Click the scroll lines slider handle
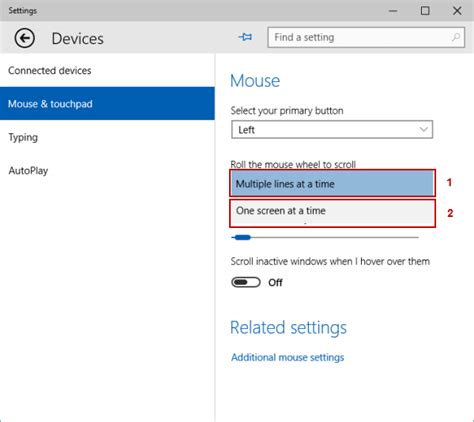The width and height of the screenshot is (474, 422). (242, 237)
